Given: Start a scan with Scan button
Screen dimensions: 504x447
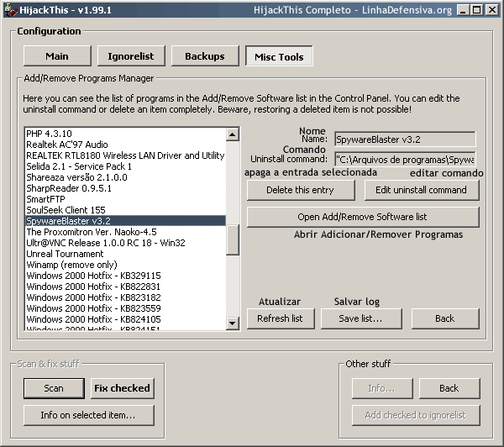Looking at the screenshot, I should click(x=54, y=388).
